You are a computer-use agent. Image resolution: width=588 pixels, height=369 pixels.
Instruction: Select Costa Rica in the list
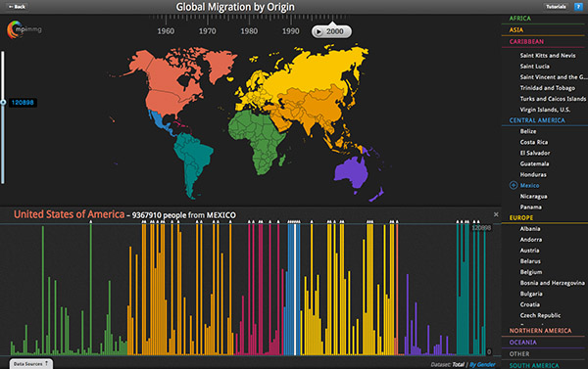(534, 142)
